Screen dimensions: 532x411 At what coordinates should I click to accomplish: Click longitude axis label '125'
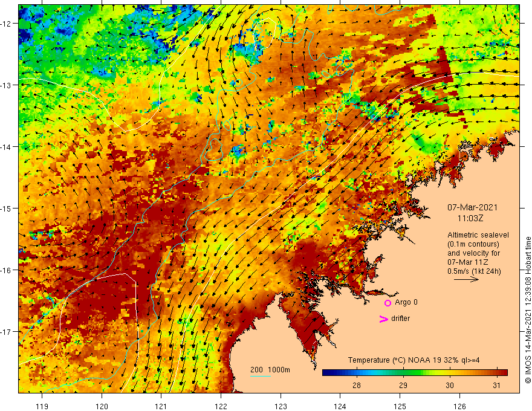[x=400, y=406]
